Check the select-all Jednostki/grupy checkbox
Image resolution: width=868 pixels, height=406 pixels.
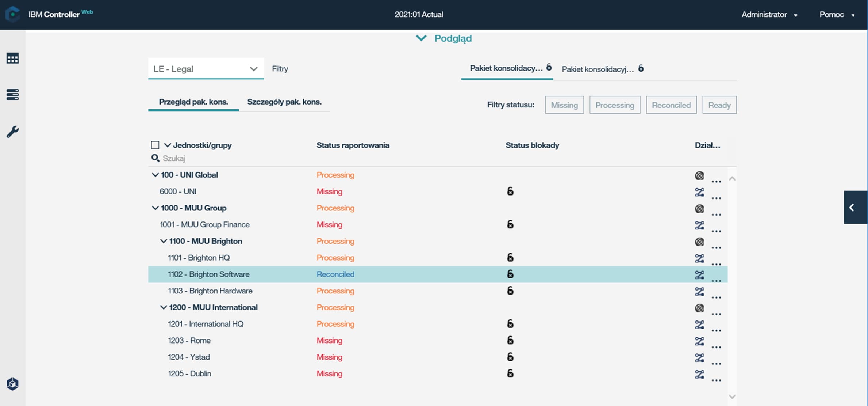155,145
